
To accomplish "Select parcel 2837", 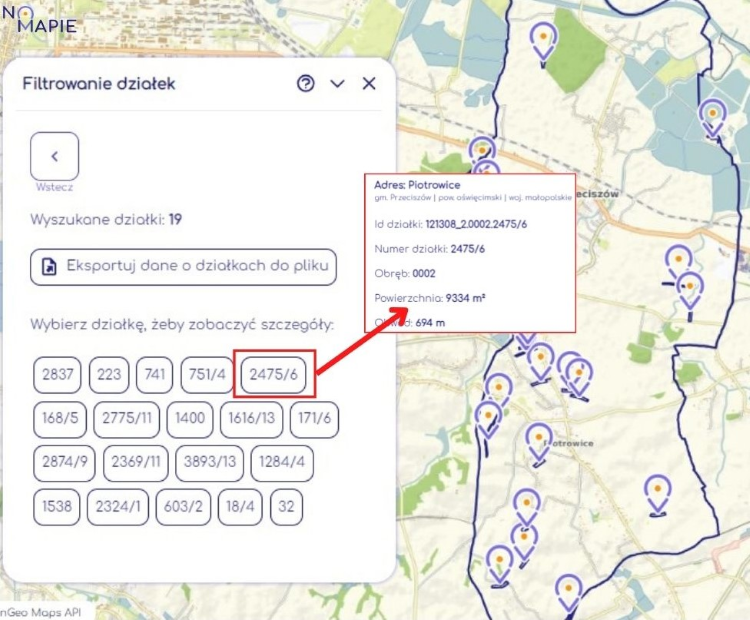I will 57,375.
